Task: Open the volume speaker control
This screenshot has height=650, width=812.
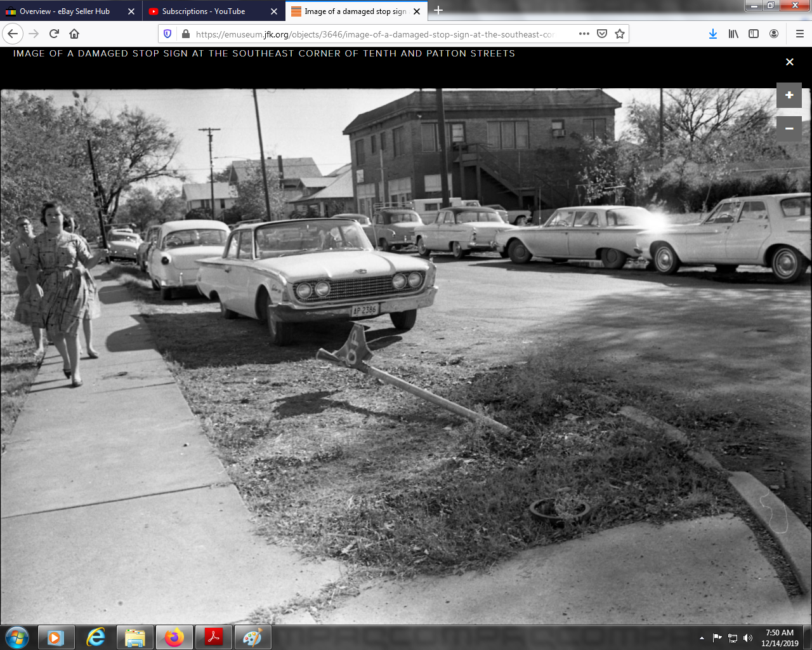Action: point(748,638)
